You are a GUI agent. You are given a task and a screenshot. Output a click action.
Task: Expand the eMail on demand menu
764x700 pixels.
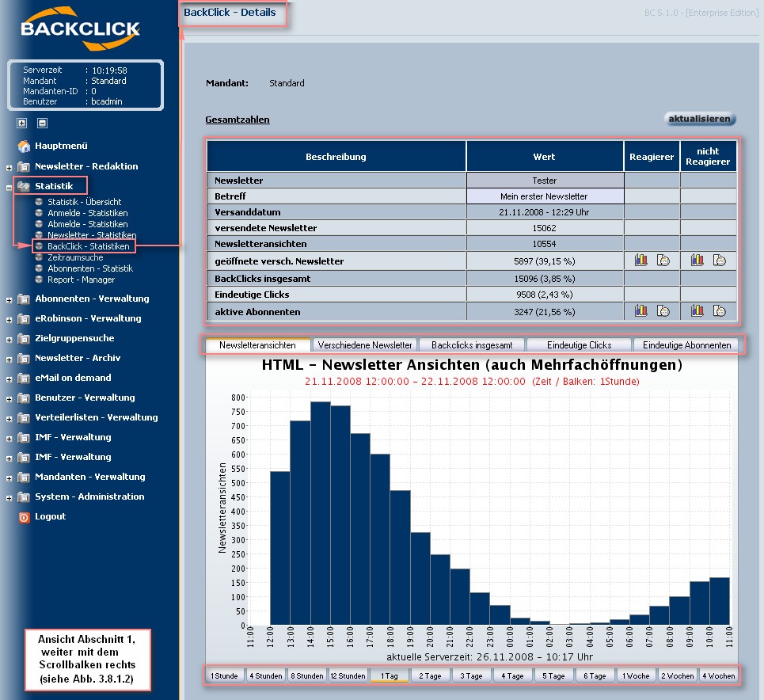9,379
